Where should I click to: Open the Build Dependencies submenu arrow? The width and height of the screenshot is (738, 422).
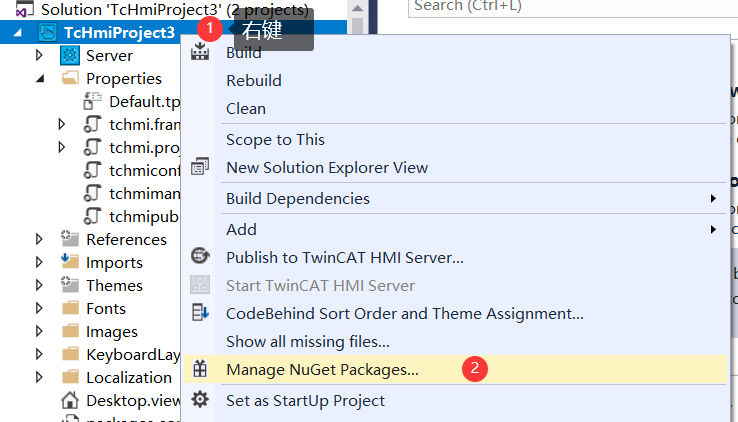coord(714,199)
